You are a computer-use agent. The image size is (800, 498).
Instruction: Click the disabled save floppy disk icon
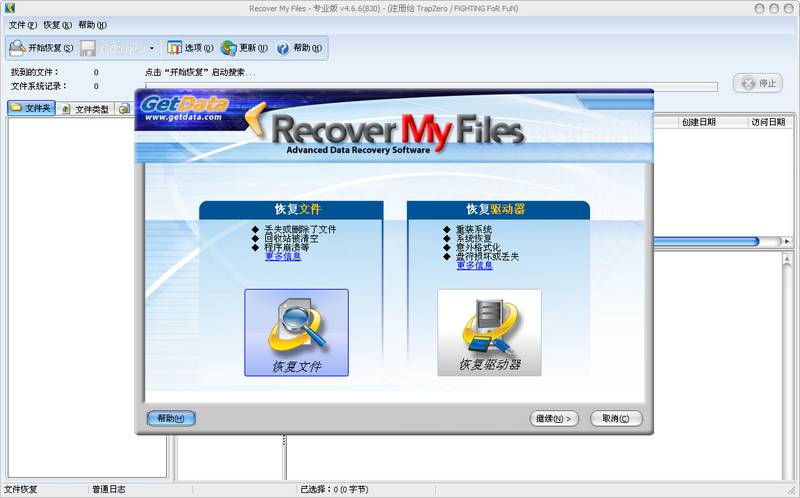(x=88, y=48)
